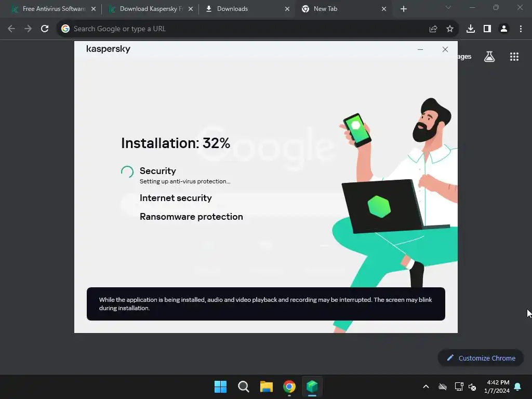Open a new browser tab with plus button
The height and width of the screenshot is (399, 532).
(403, 9)
